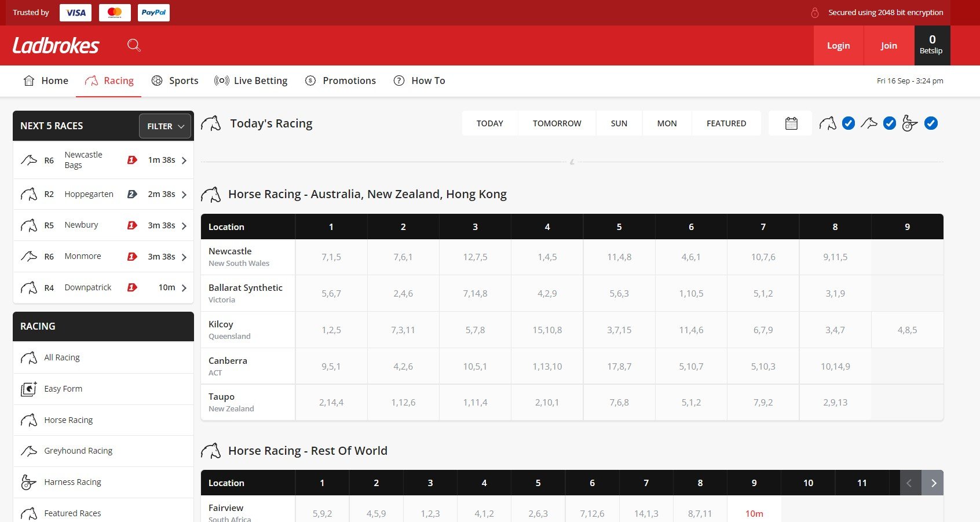Expand the Downpatrick R4 race chevron
This screenshot has width=980, height=522.
(x=184, y=288)
